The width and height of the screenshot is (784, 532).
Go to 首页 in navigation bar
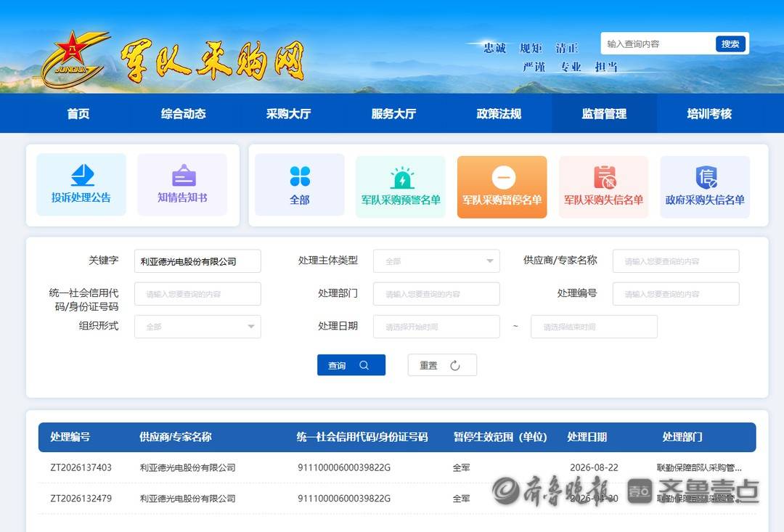tap(78, 113)
